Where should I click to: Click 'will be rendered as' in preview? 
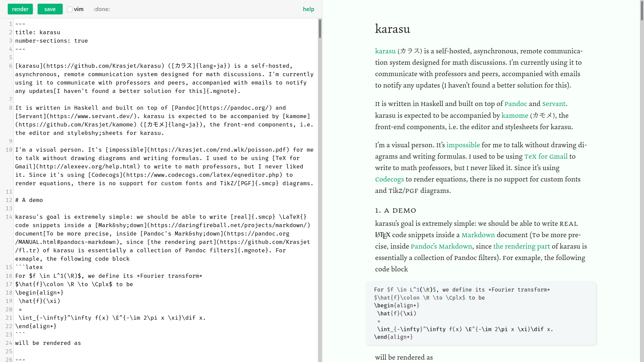click(404, 357)
